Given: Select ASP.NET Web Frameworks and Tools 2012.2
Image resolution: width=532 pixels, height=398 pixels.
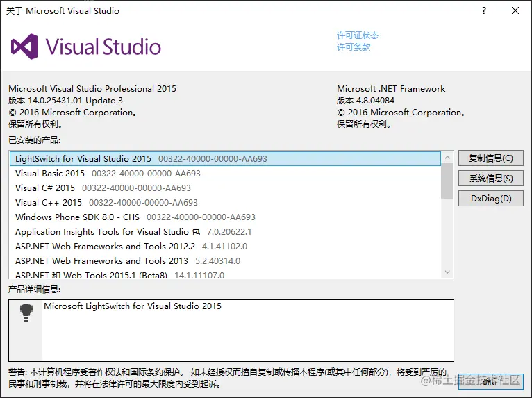Looking at the screenshot, I should click(225, 247).
